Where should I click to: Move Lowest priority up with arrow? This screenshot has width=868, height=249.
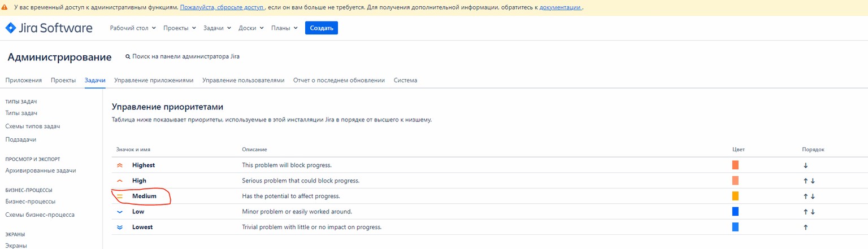coord(805,227)
